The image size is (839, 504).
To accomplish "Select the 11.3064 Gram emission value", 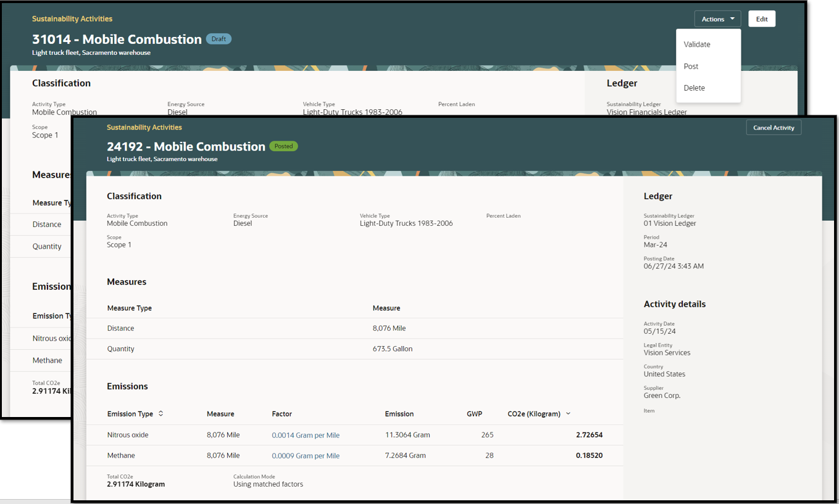I will [x=407, y=435].
